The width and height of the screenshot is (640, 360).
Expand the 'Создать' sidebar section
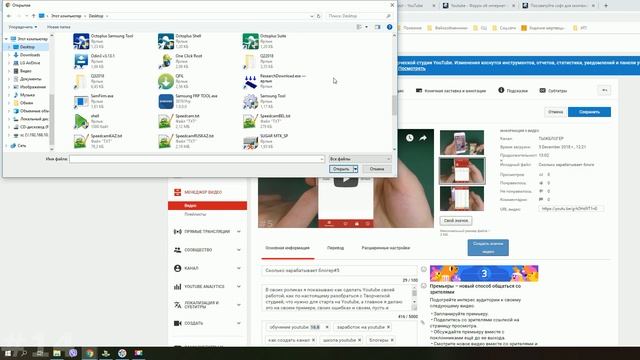coord(239,323)
